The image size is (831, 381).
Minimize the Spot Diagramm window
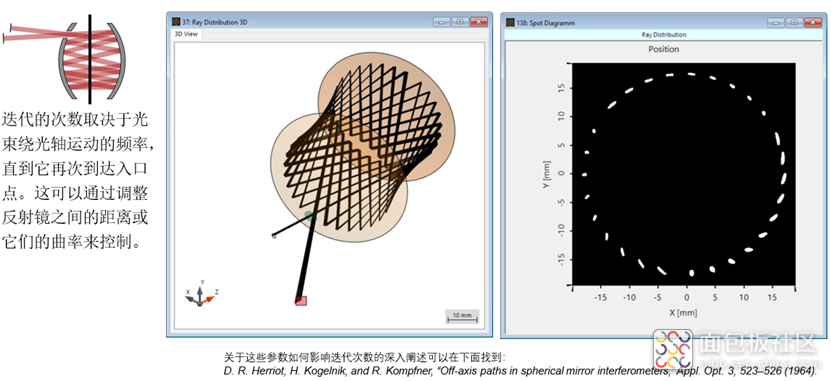[x=776, y=22]
